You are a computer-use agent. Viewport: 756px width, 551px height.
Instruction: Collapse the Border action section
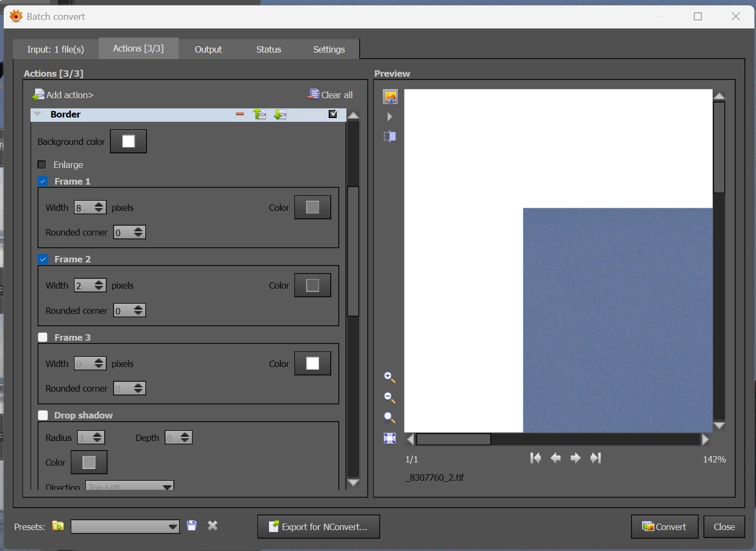click(x=38, y=114)
